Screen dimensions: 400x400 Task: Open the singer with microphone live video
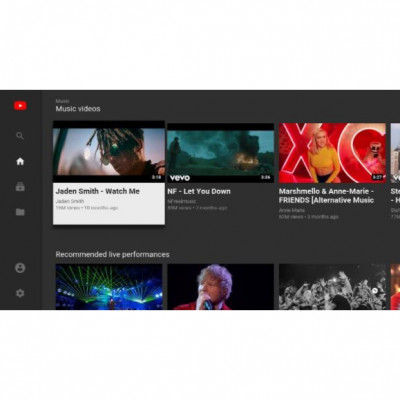(x=220, y=287)
